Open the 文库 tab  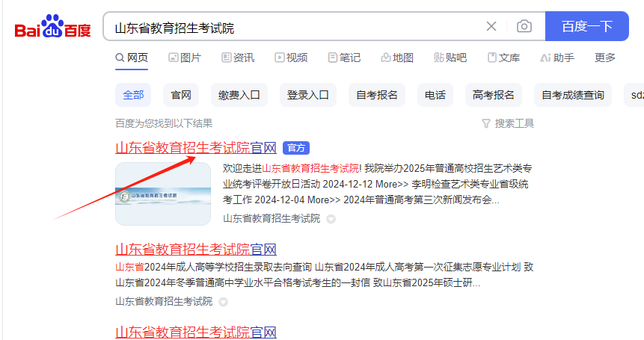coord(503,58)
